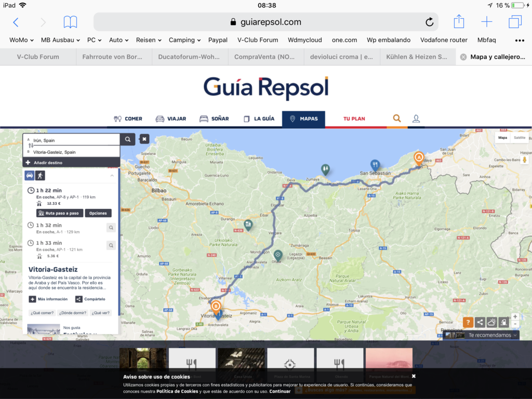This screenshot has height=399, width=532.
Task: Click the green pin near Oñate
Action: [x=278, y=256]
